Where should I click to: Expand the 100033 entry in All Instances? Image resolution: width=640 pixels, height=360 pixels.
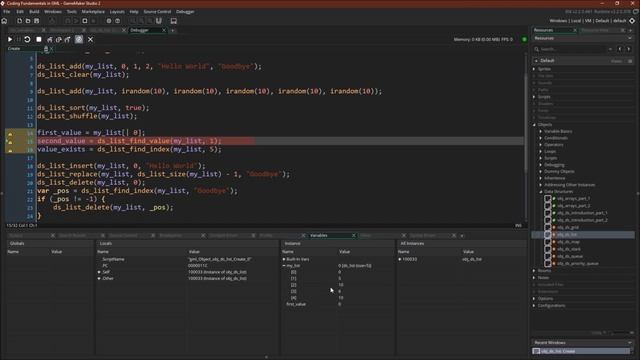[x=400, y=259]
